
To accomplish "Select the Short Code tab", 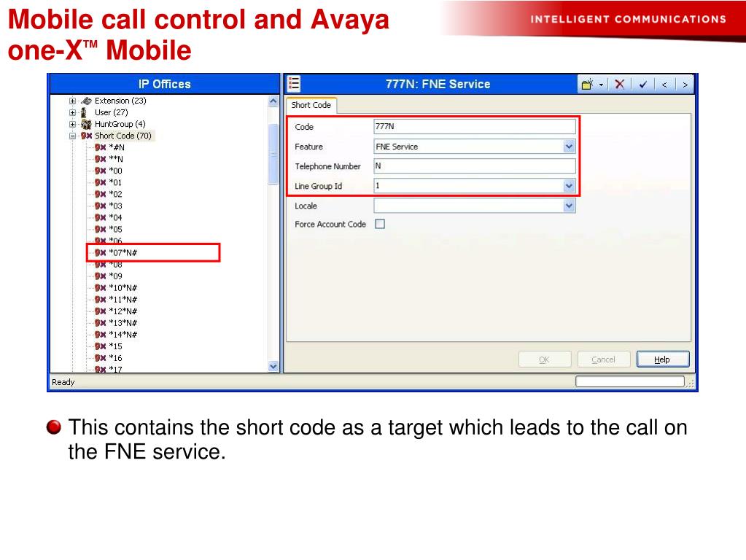I will click(x=311, y=105).
